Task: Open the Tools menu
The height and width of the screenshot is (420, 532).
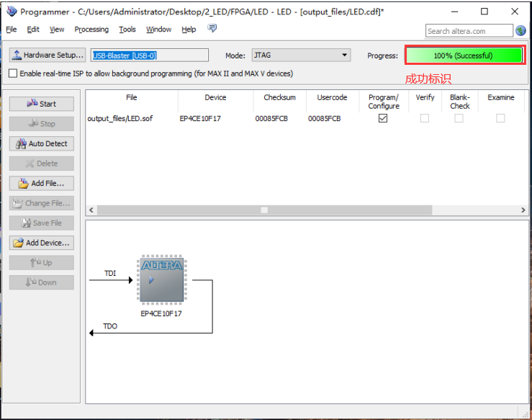Action: [x=127, y=30]
